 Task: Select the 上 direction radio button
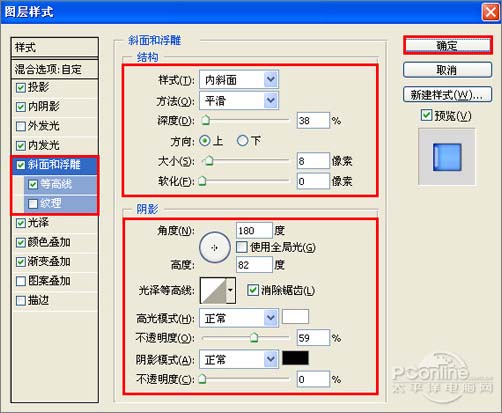(x=205, y=141)
